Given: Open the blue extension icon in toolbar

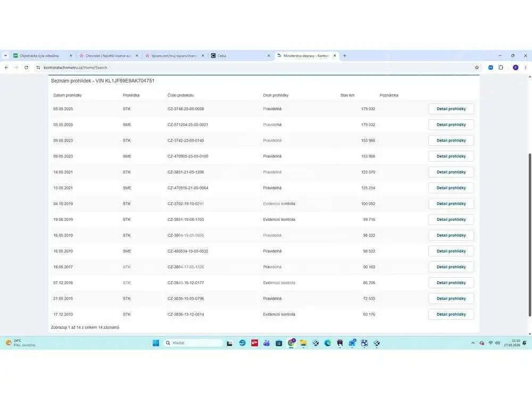Looking at the screenshot, I should click(491, 68).
